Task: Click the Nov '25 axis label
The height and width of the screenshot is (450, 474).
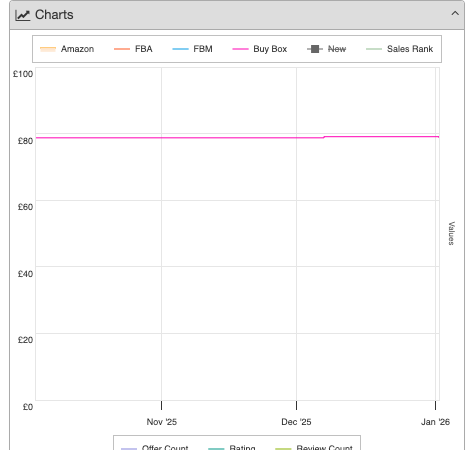Action: [x=162, y=422]
